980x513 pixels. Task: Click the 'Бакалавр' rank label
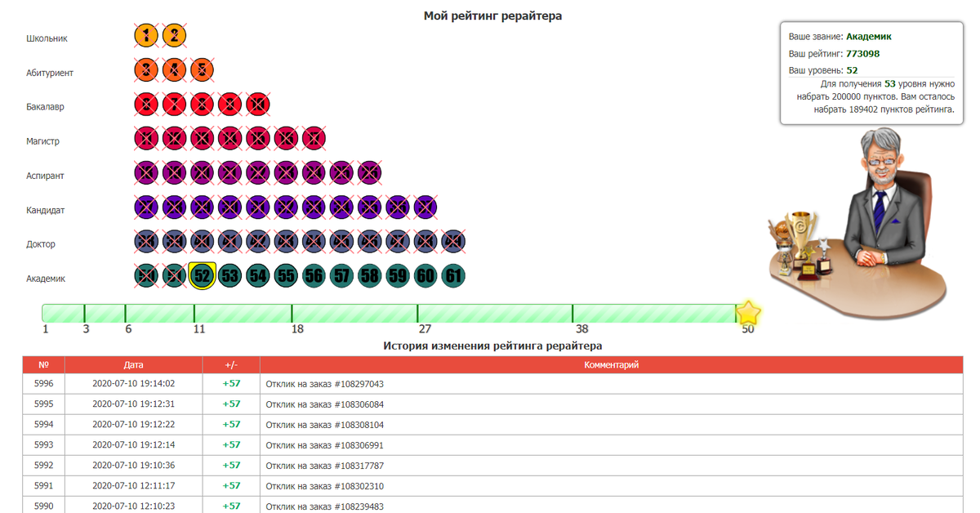click(x=45, y=107)
